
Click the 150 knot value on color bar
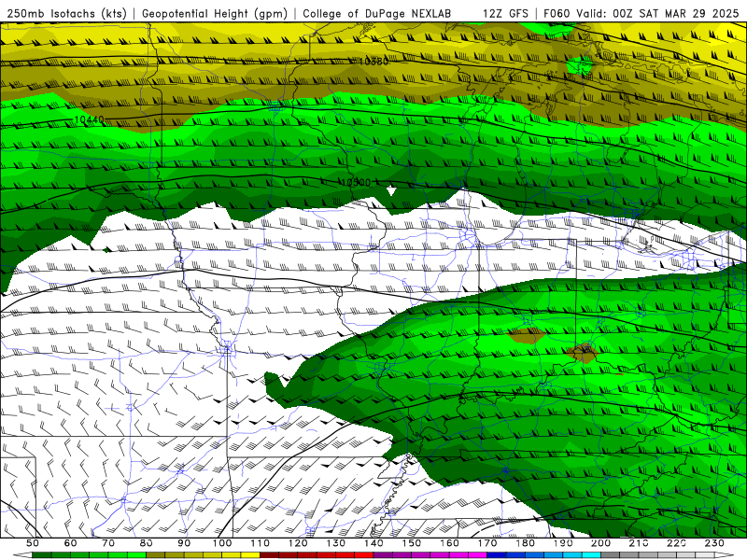[412, 543]
